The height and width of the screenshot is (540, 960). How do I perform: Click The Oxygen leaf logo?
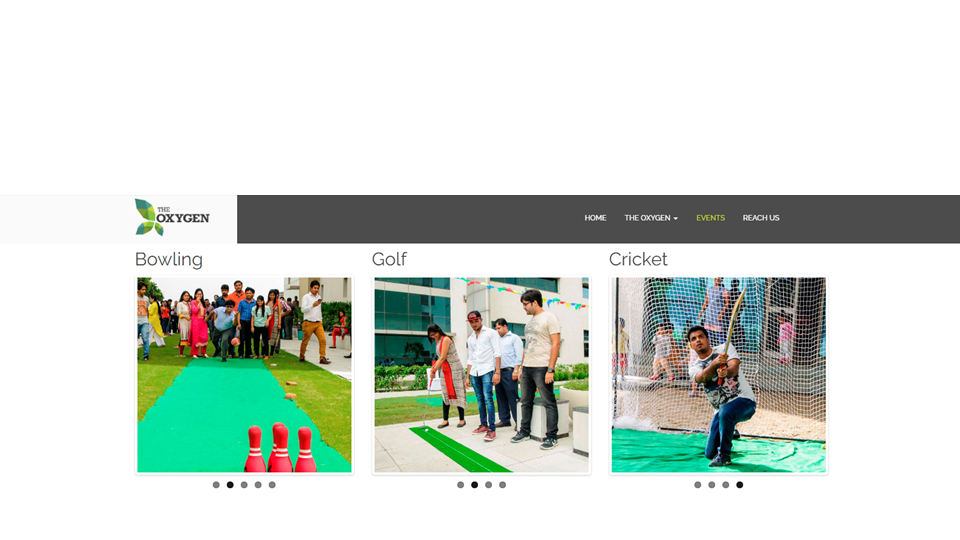[x=172, y=217]
